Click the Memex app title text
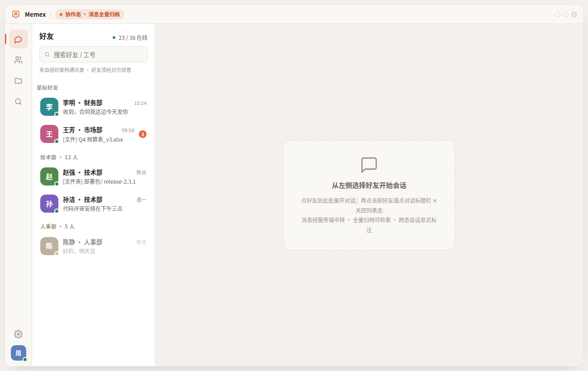The image size is (588, 371). (x=35, y=14)
